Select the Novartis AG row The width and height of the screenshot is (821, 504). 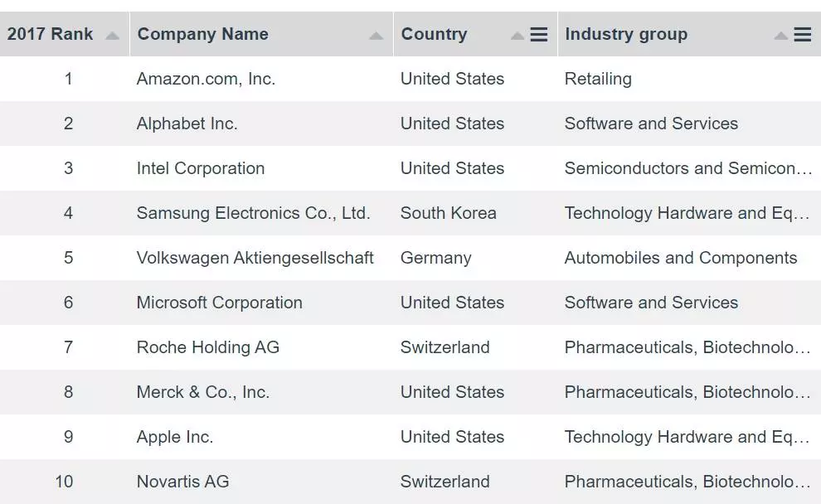(x=182, y=482)
